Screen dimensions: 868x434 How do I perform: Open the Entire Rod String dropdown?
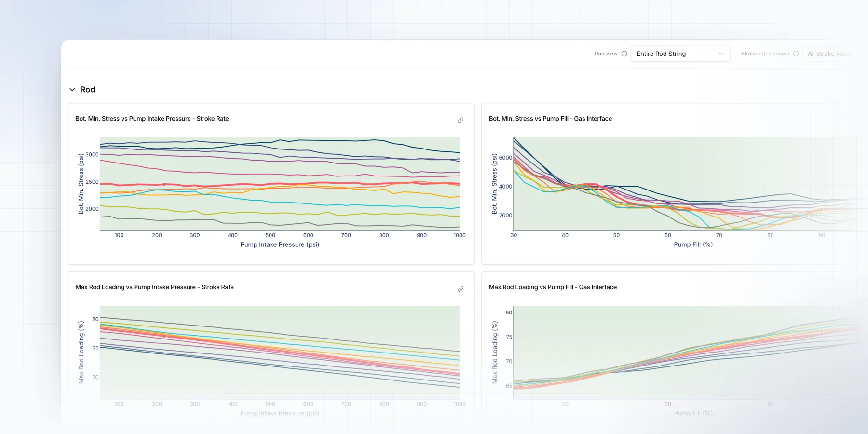pos(680,54)
